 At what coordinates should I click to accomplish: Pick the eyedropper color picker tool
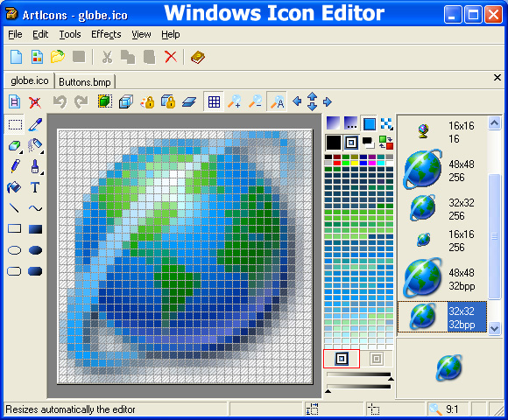point(35,124)
